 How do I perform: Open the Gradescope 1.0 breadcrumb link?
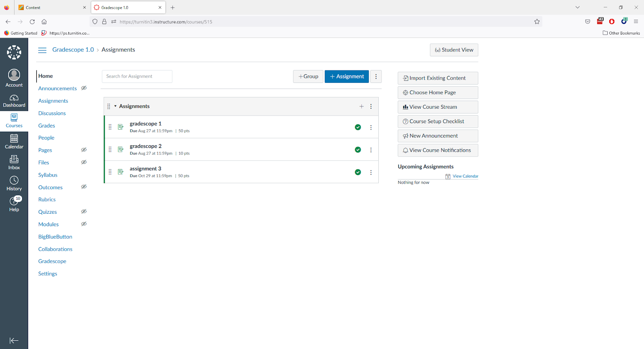click(x=73, y=50)
